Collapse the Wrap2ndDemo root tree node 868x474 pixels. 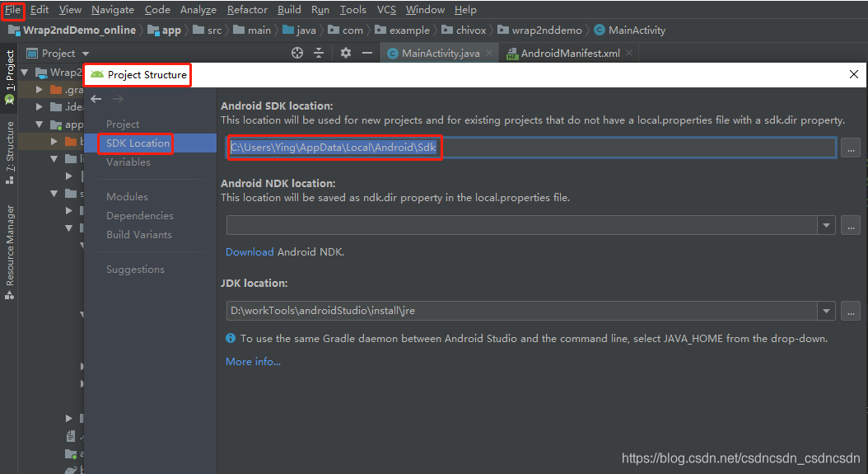pyautogui.click(x=25, y=73)
